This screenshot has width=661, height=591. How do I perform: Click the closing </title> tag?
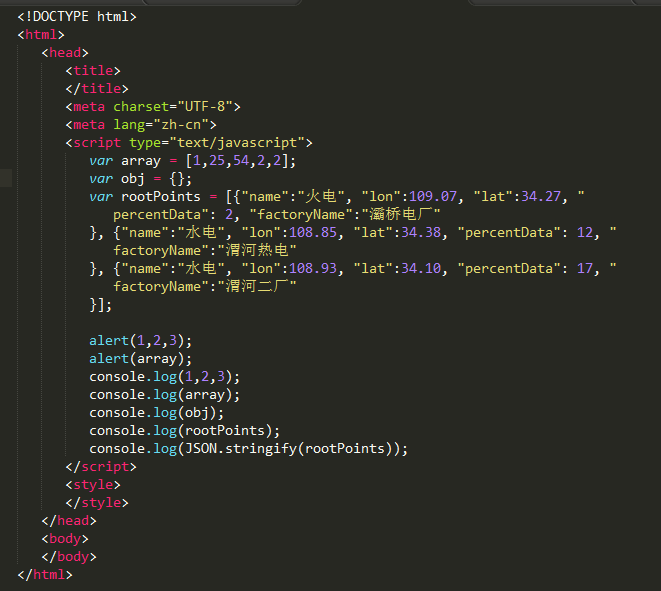(x=97, y=89)
